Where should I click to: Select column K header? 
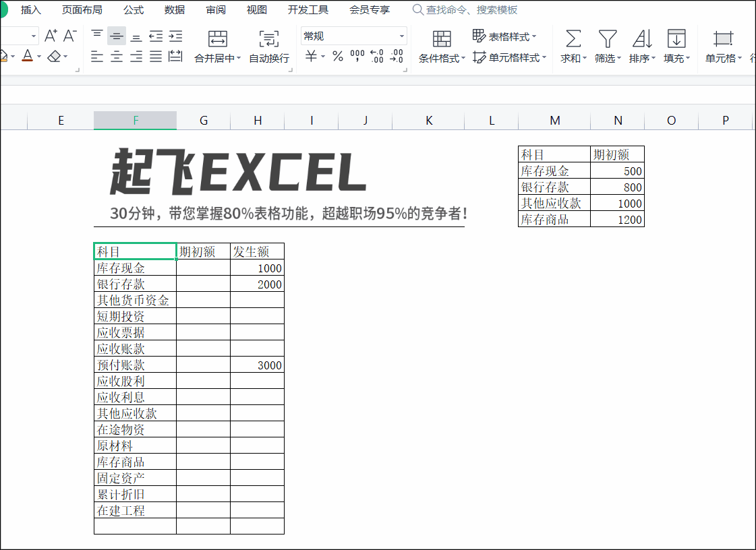[x=429, y=121]
